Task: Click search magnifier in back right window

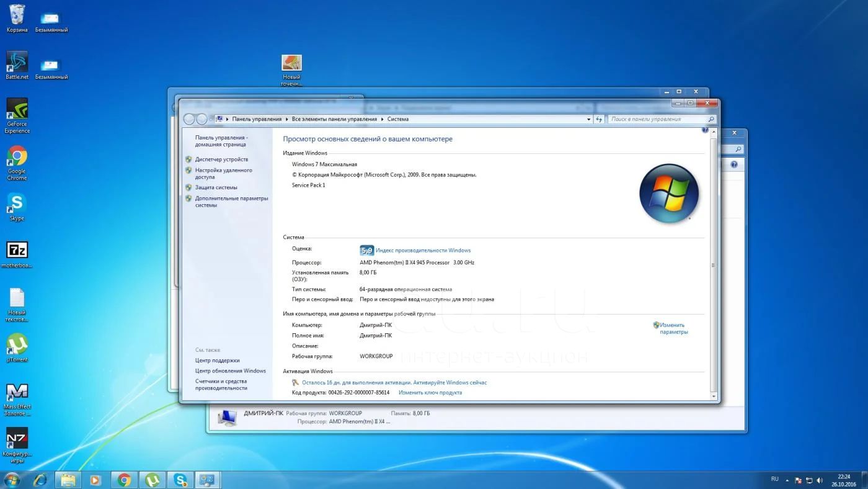Action: (x=738, y=150)
